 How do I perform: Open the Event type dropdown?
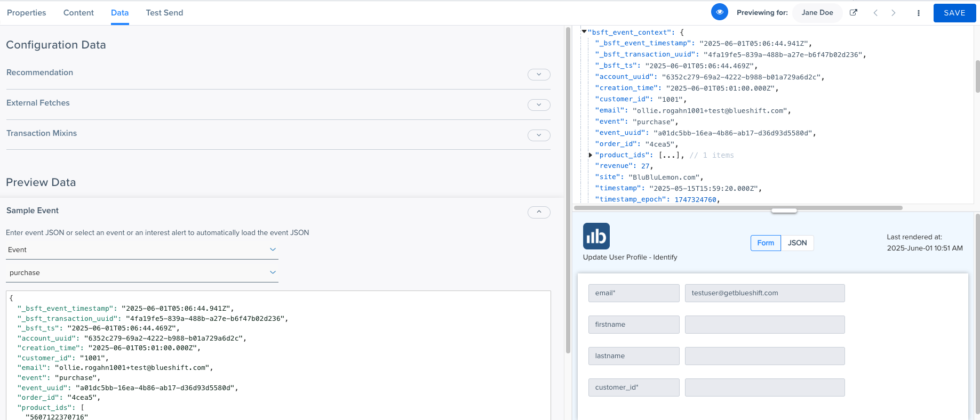coord(142,249)
